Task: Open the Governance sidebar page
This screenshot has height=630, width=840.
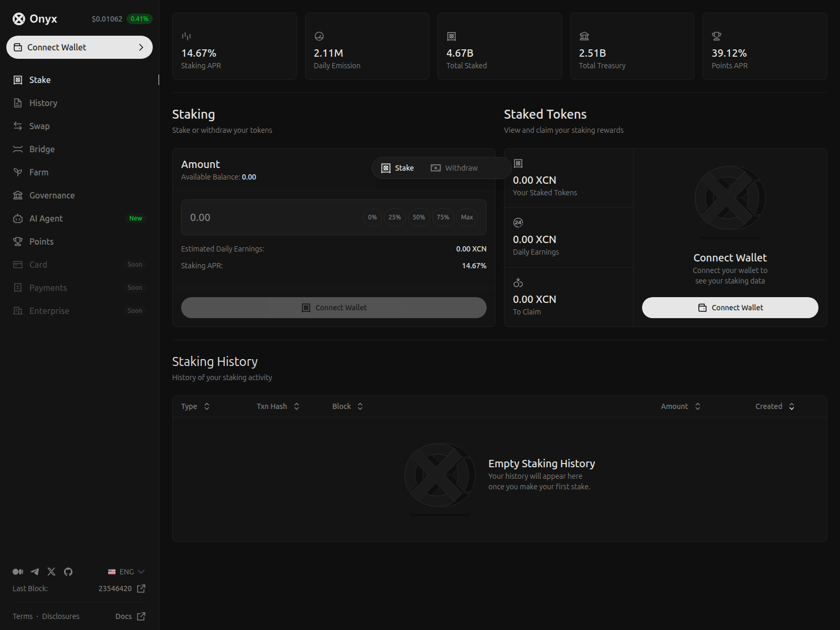Action: point(52,195)
